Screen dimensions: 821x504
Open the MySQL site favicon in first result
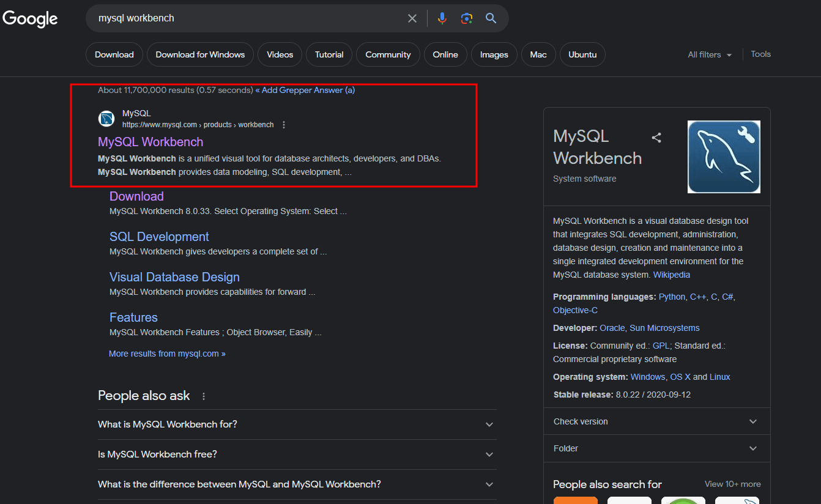(106, 119)
